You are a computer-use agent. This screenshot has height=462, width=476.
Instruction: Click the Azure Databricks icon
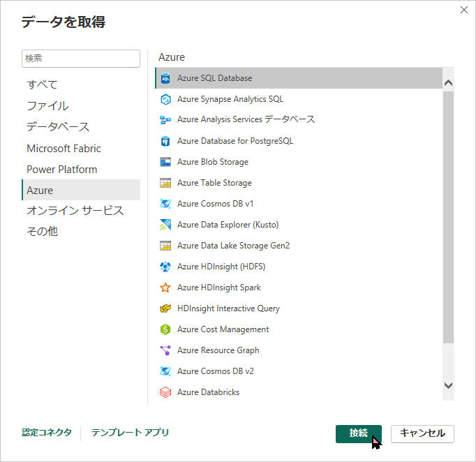tap(165, 392)
